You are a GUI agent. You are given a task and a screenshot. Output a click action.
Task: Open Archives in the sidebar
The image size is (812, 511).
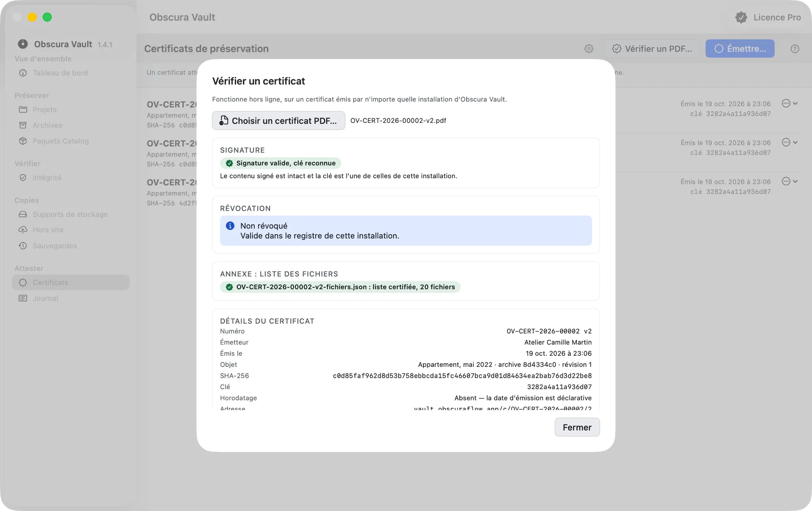(x=71, y=125)
